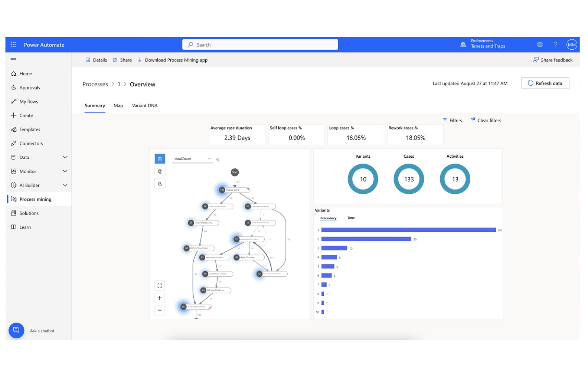Viewport: 588px width, 371px height.
Task: Select the Approve Invoice node
Action: coord(215,257)
